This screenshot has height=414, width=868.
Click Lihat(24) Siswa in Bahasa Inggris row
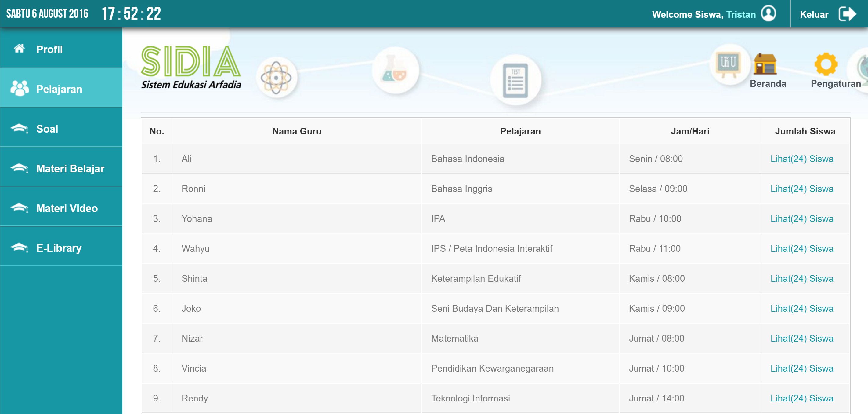click(802, 189)
